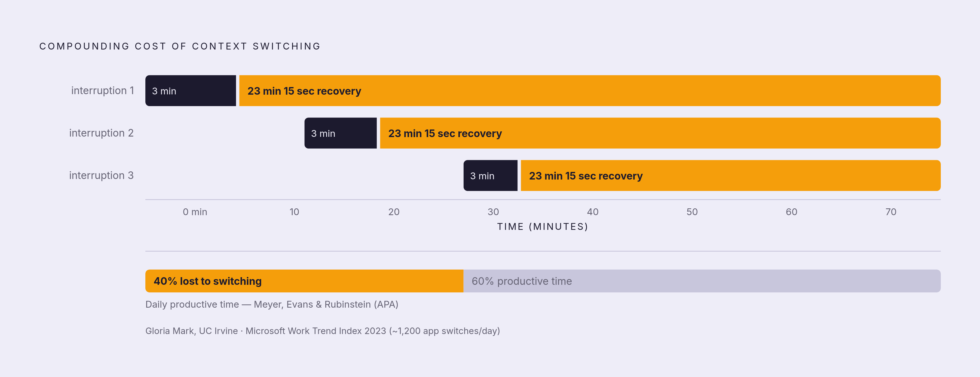
Task: Click the interruption 3 row label
Action: [x=101, y=175]
